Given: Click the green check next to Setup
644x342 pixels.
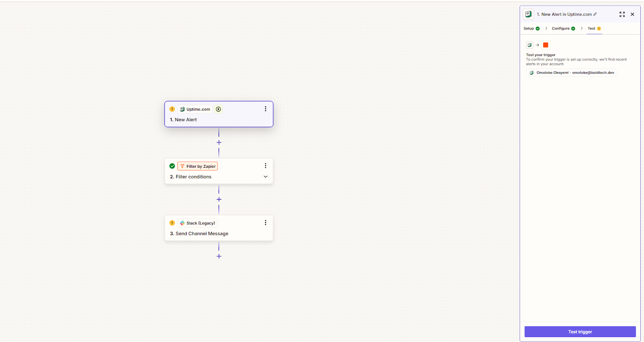Looking at the screenshot, I should 538,29.
